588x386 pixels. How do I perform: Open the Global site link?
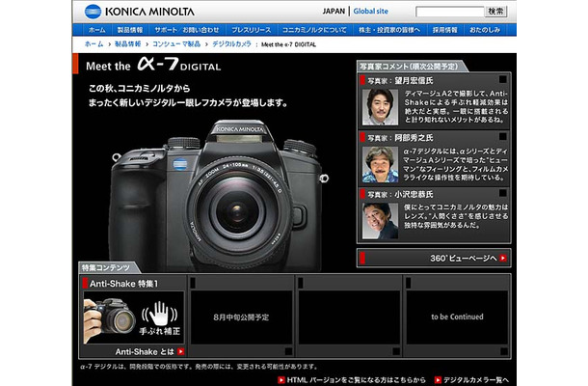[x=370, y=12]
